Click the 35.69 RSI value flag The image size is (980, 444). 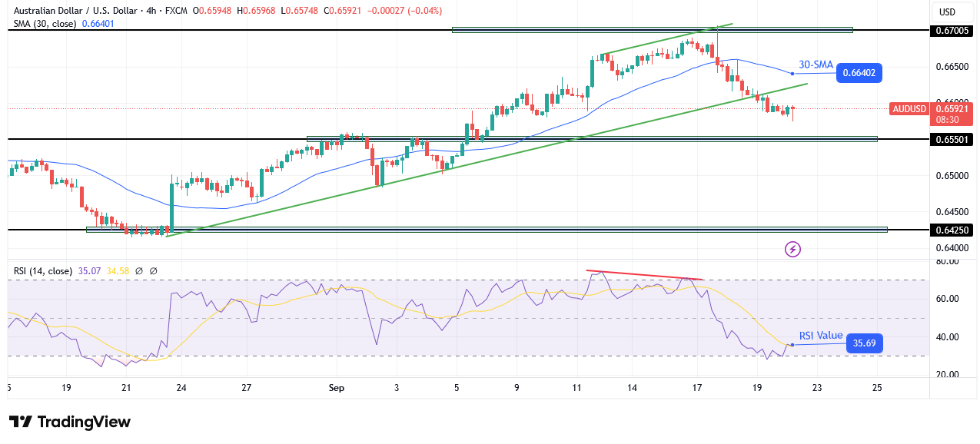pos(864,343)
